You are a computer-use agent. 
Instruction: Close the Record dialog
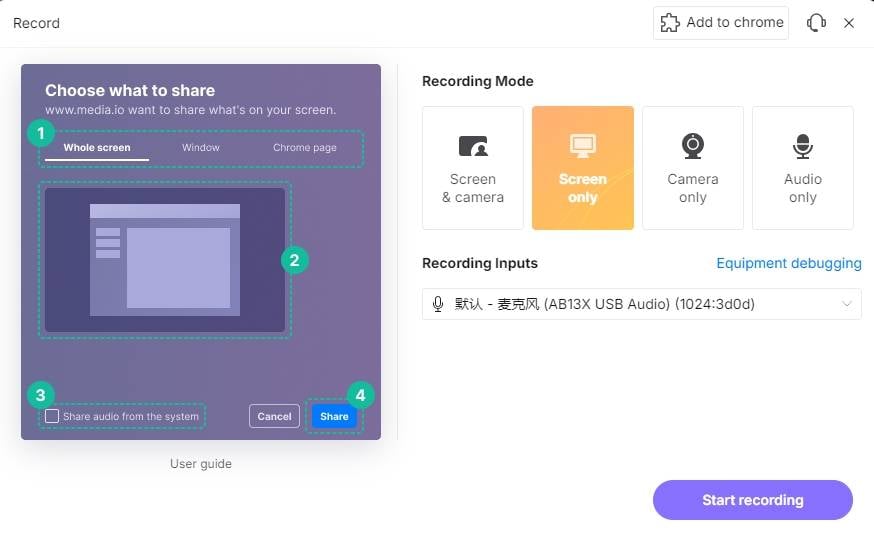(x=848, y=23)
